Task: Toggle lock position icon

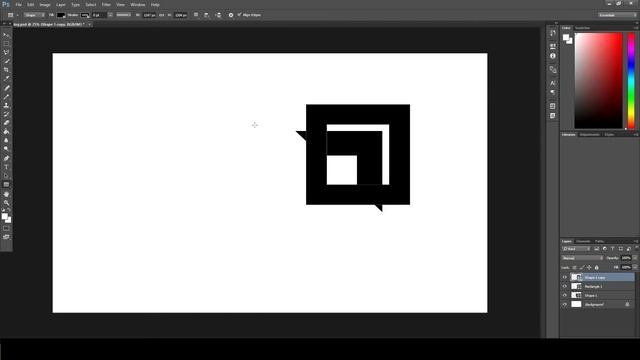Action: pos(589,268)
